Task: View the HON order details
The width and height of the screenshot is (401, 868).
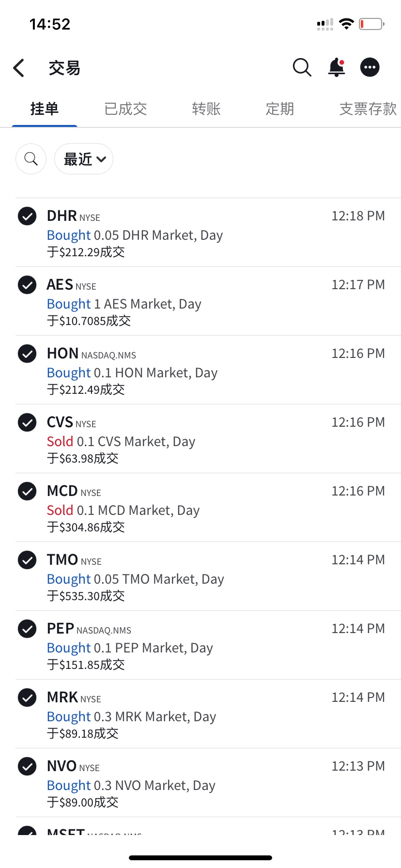Action: 208,370
